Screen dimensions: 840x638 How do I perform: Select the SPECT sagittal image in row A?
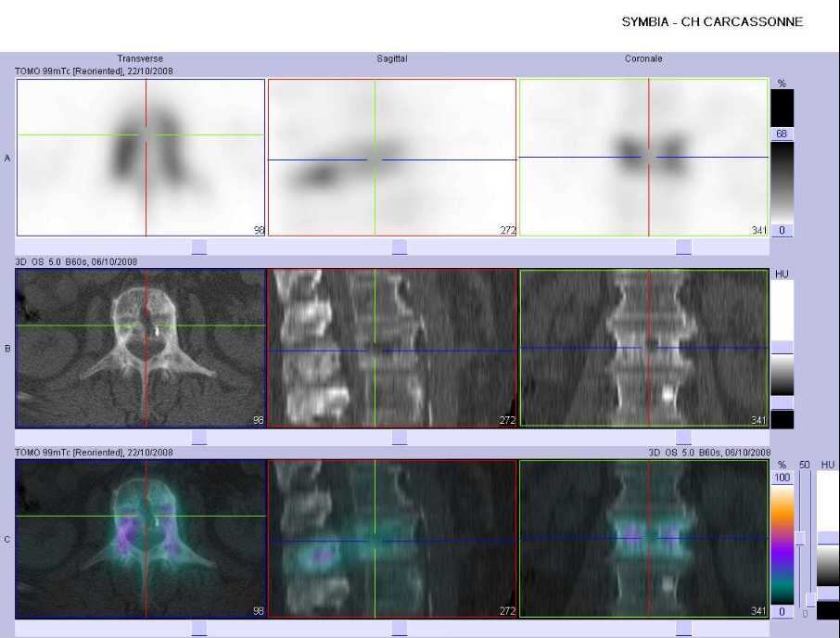pos(392,158)
